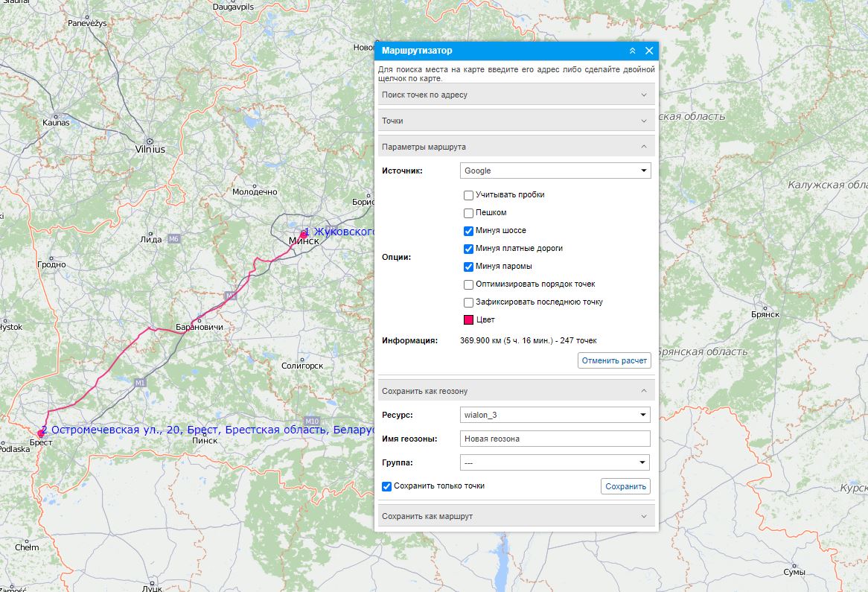The image size is (868, 592).
Task: Close the Маршрутизатор window
Action: tap(649, 51)
